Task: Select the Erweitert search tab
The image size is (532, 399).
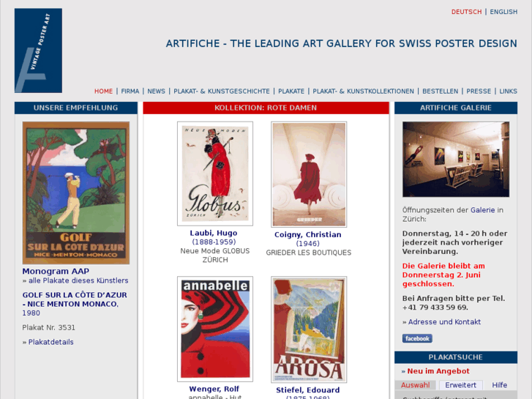Action: (x=460, y=385)
